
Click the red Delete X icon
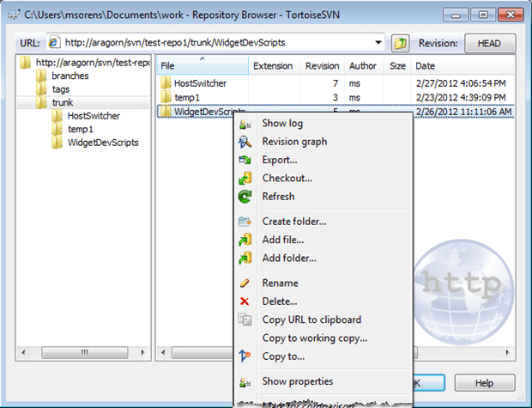245,301
